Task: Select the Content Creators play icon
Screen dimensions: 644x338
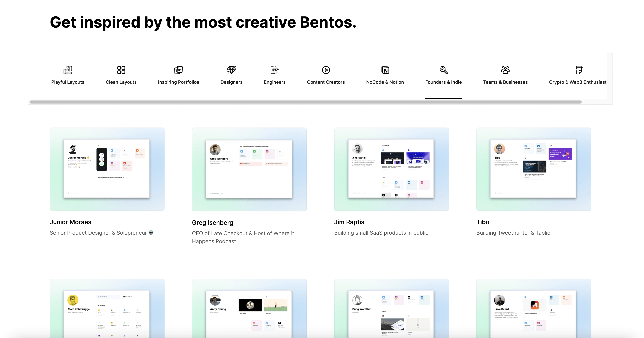Action: coord(326,70)
